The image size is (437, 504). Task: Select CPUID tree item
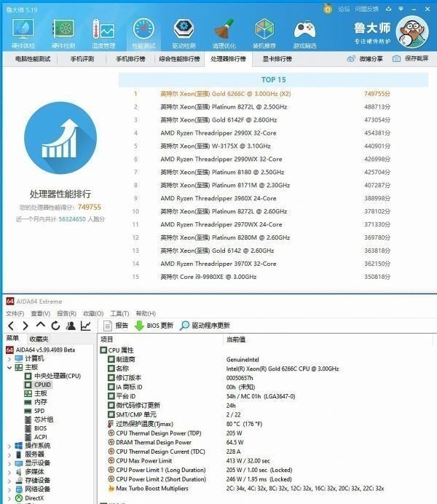click(x=38, y=385)
